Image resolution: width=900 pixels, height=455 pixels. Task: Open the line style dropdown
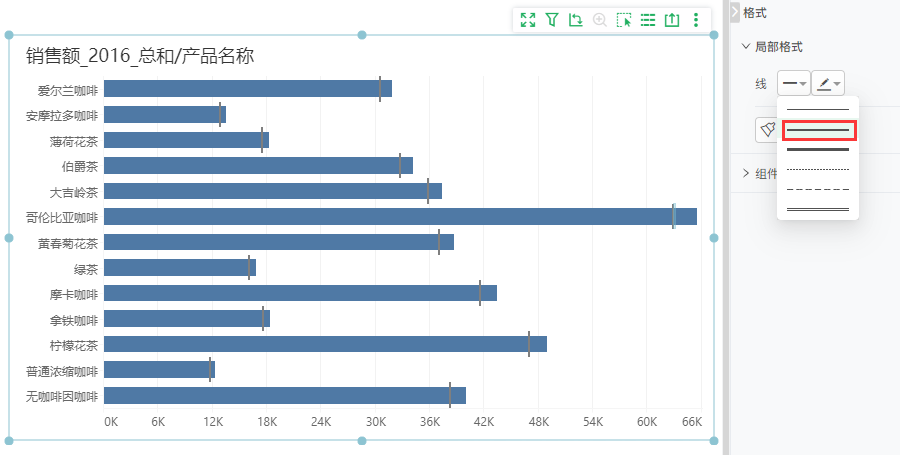click(794, 84)
